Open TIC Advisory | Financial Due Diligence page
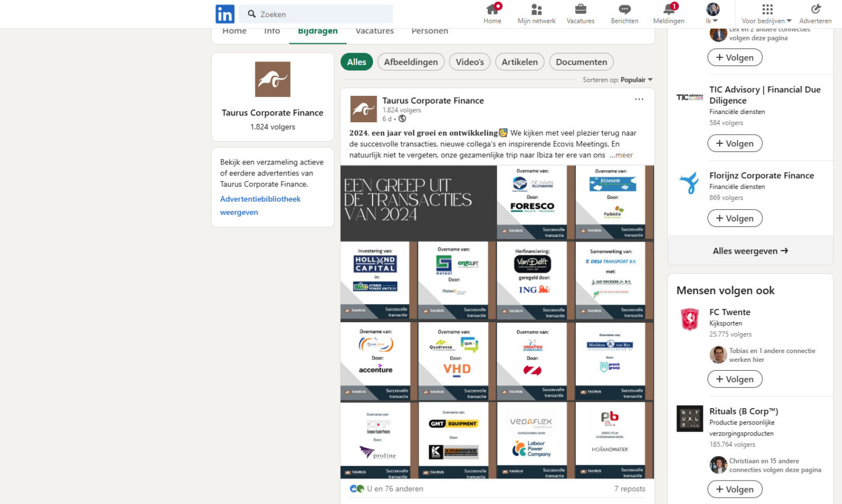Image resolution: width=842 pixels, height=504 pixels. pyautogui.click(x=765, y=95)
